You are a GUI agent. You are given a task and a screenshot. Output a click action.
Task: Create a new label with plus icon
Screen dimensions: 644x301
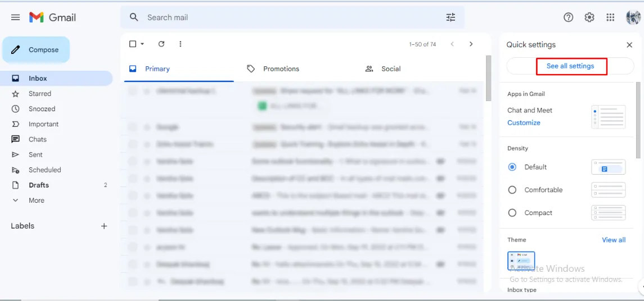tap(104, 226)
